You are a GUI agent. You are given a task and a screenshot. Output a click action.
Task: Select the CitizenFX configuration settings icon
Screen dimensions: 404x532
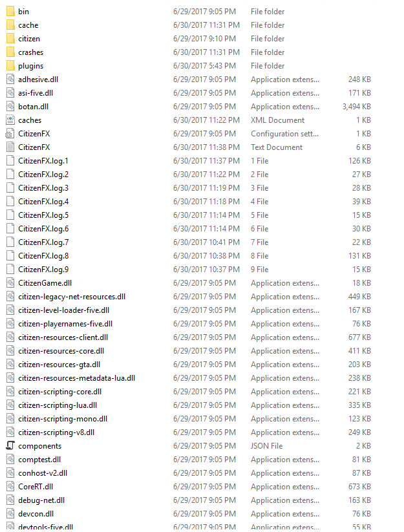tap(10, 134)
